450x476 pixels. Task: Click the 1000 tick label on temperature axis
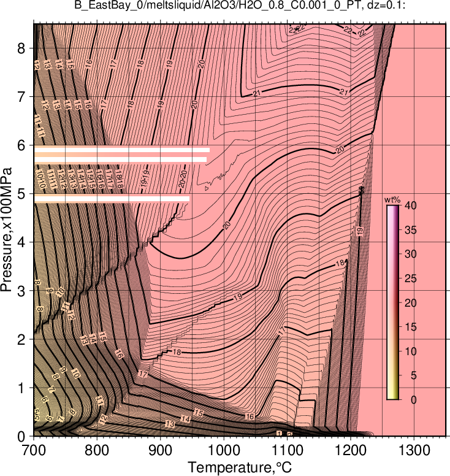click(224, 450)
